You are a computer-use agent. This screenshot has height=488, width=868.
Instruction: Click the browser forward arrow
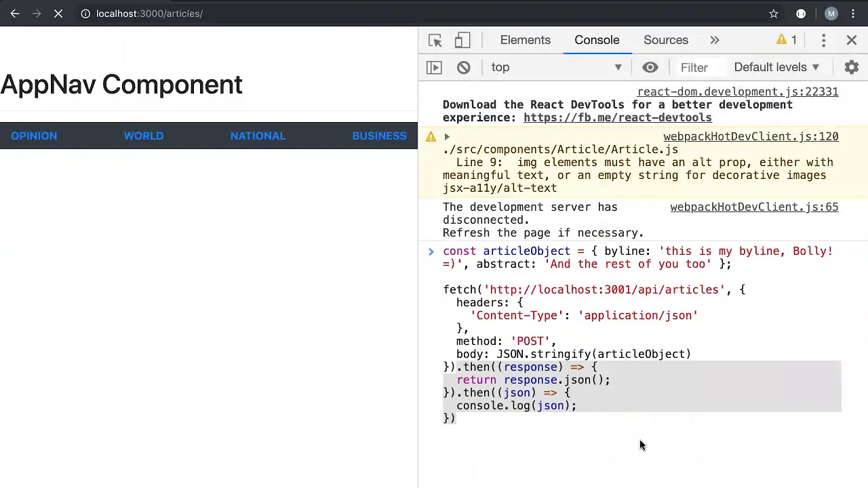click(37, 14)
